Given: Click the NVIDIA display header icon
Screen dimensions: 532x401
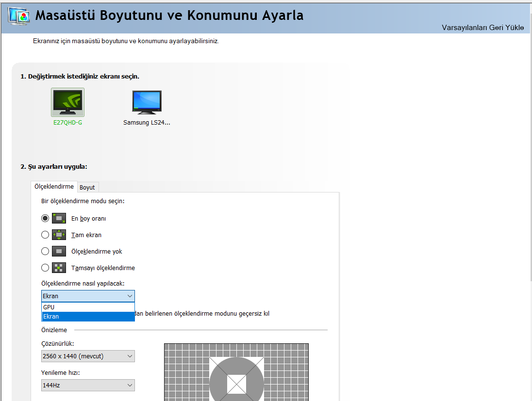Looking at the screenshot, I should 19,16.
